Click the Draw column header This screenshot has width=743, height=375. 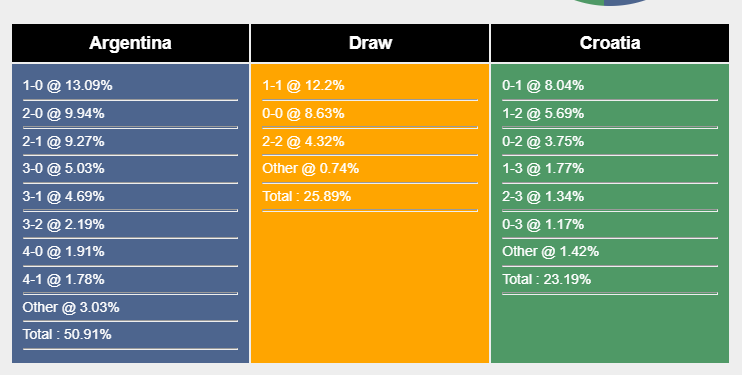click(x=370, y=43)
